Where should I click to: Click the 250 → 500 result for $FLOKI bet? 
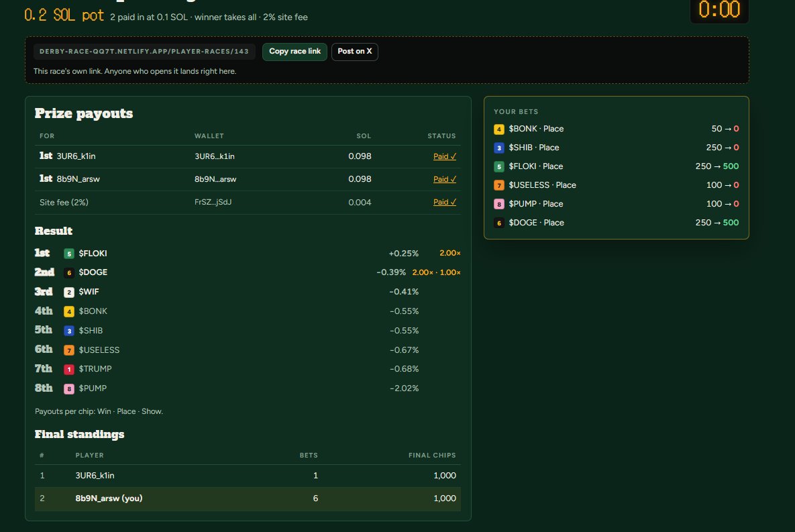click(717, 166)
